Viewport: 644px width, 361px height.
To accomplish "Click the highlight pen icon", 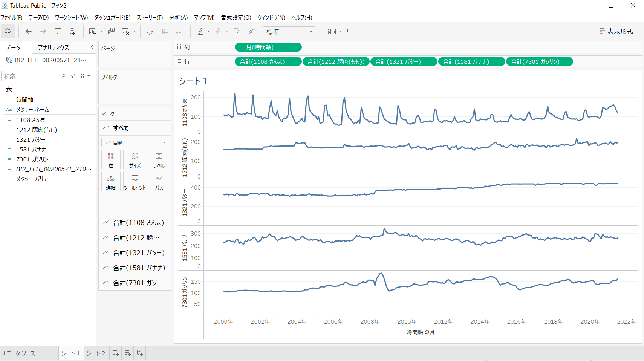I will click(200, 32).
